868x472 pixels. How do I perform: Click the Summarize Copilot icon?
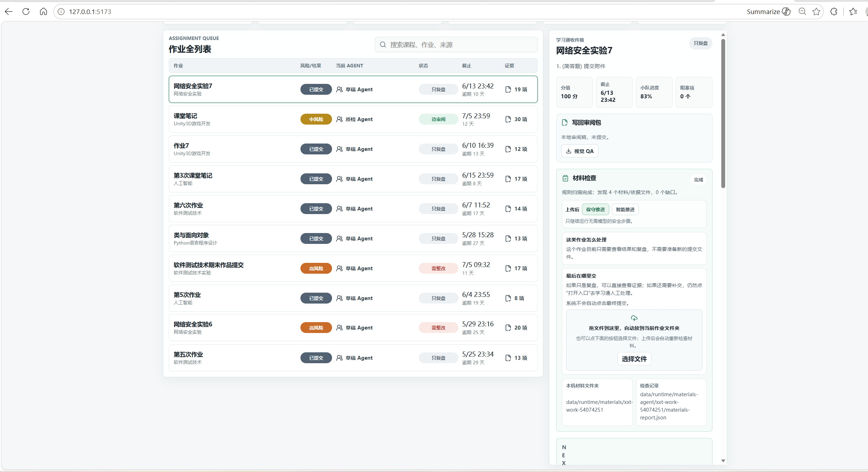pyautogui.click(x=786, y=12)
